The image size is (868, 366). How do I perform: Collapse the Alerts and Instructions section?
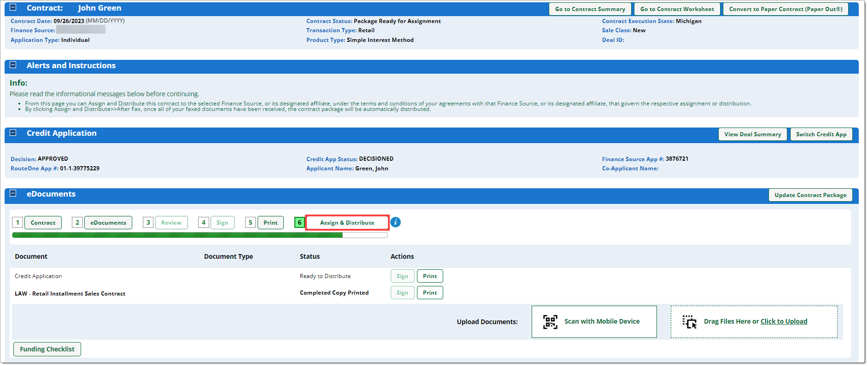13,65
